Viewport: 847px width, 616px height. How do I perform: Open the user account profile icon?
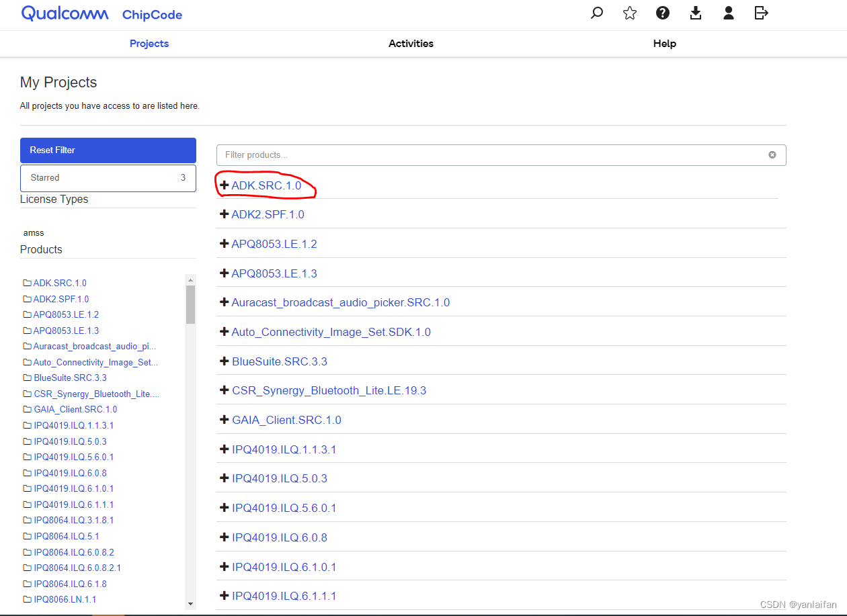pos(729,13)
